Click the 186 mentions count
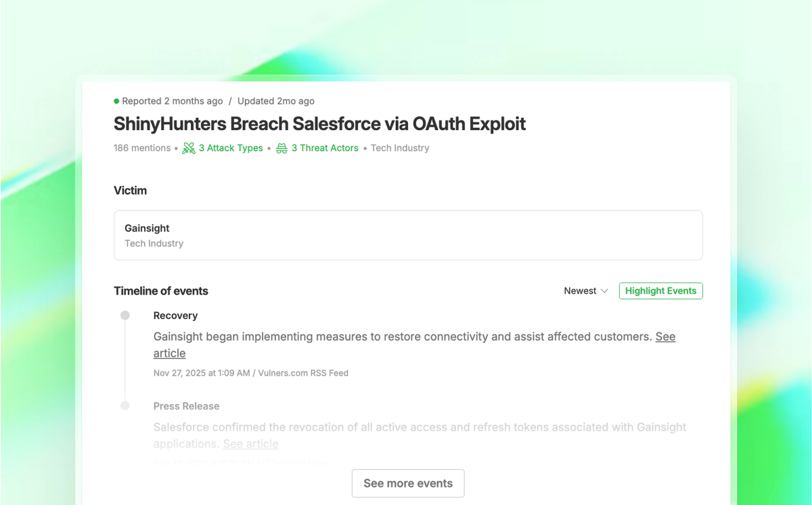 [142, 148]
